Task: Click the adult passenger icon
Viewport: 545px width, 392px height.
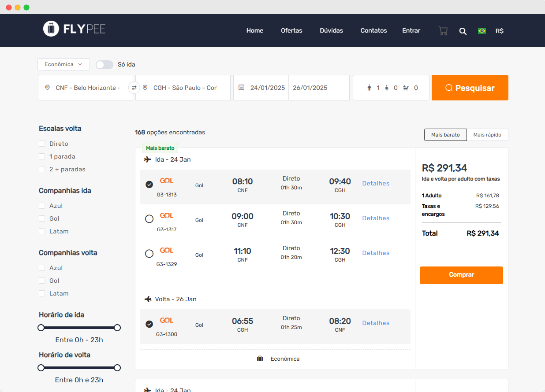Action: [370, 88]
